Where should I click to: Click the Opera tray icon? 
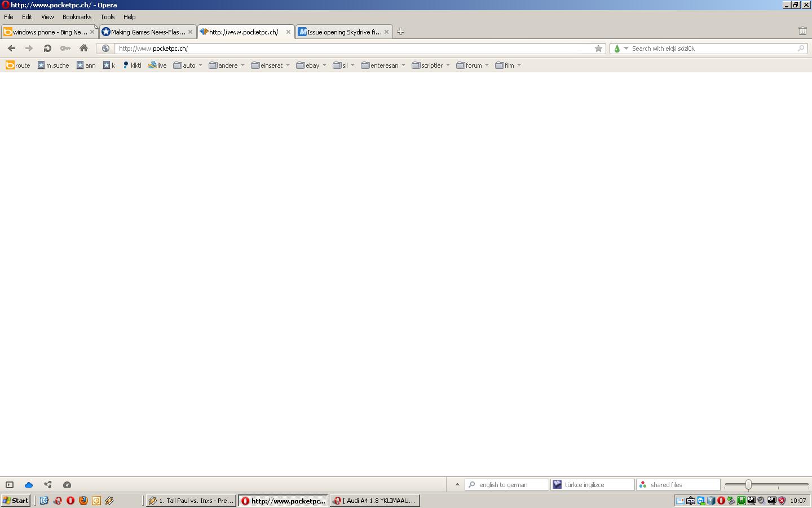click(721, 501)
